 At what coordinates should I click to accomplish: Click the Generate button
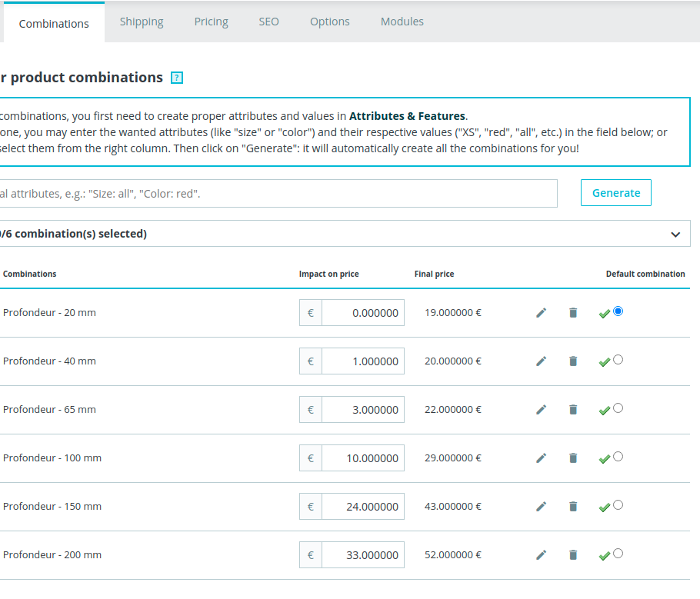615,193
